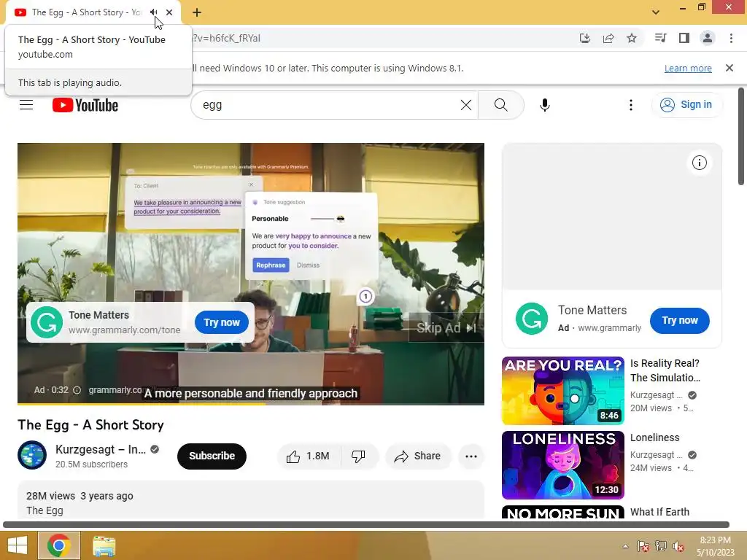This screenshot has height=560, width=747.
Task: Open the YouTube hamburger guide menu
Action: pyautogui.click(x=26, y=105)
